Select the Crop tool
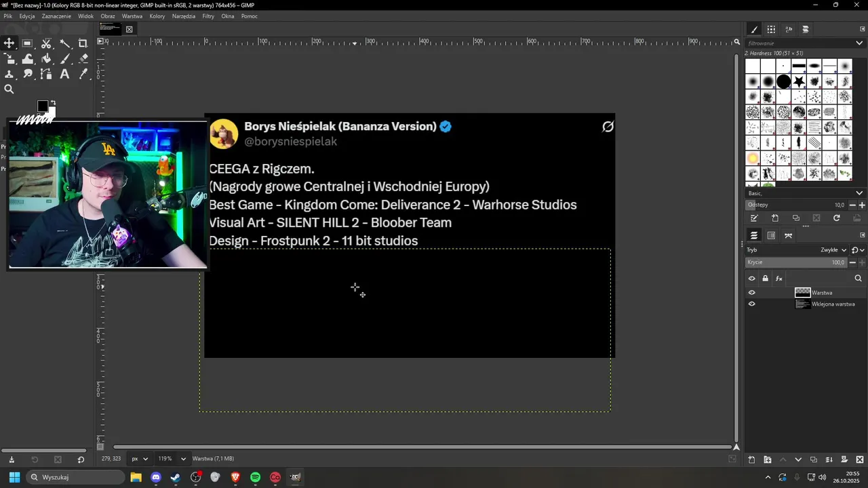This screenshot has height=488, width=868. pyautogui.click(x=83, y=43)
